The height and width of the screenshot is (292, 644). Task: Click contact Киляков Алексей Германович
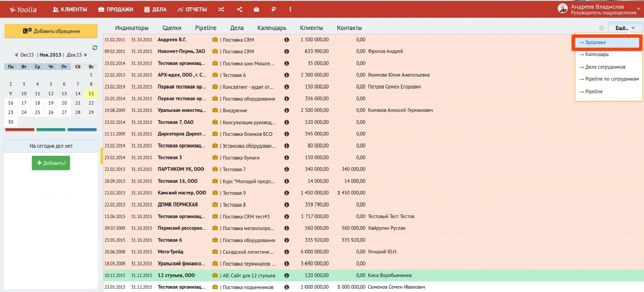pos(400,110)
